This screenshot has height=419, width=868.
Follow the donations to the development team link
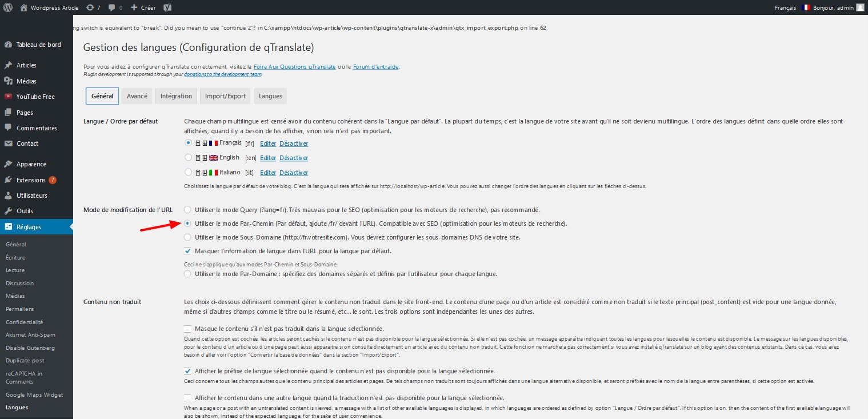pyautogui.click(x=223, y=74)
